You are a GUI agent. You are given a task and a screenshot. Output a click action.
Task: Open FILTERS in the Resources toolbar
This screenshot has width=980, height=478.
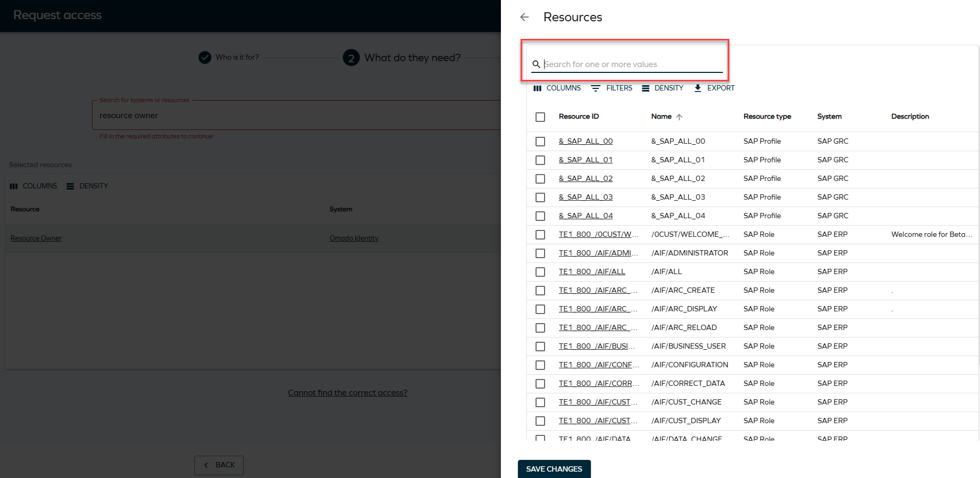[x=612, y=88]
